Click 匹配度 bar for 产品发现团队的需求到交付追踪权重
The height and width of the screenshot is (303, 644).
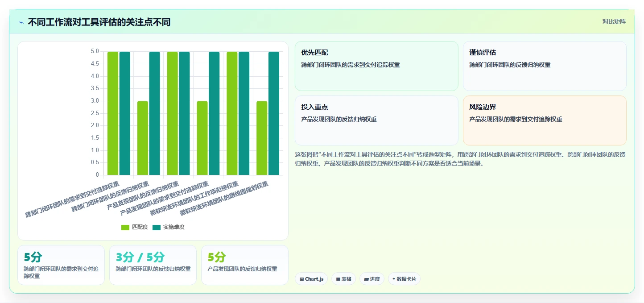tap(202, 138)
